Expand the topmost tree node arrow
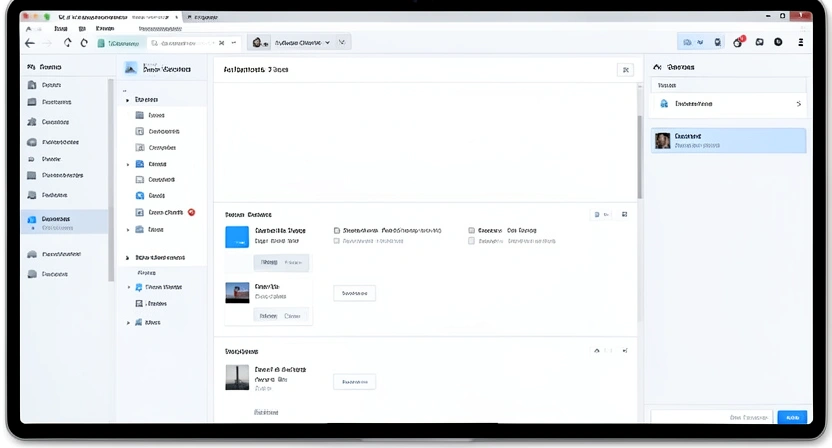The height and width of the screenshot is (448, 832). 127,100
